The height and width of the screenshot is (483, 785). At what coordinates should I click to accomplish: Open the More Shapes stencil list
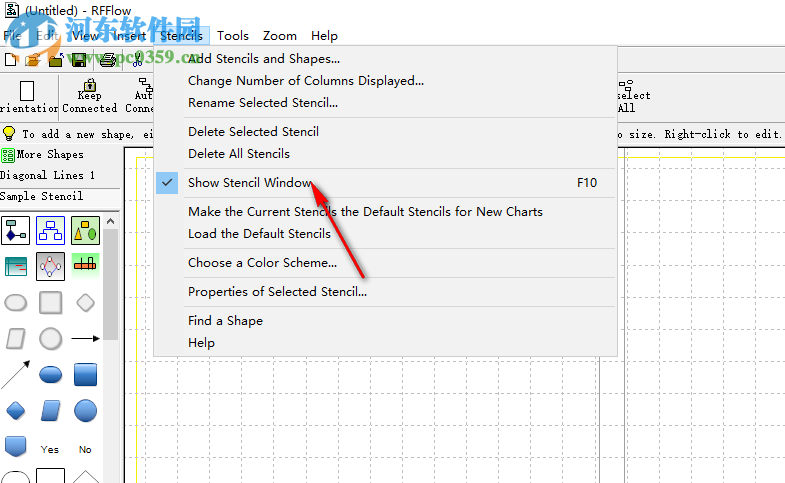(x=42, y=155)
